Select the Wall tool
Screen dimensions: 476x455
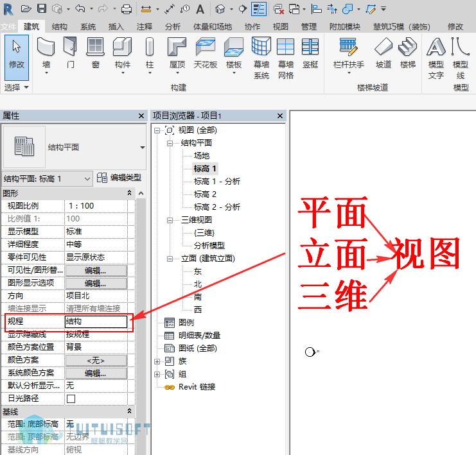(x=46, y=55)
